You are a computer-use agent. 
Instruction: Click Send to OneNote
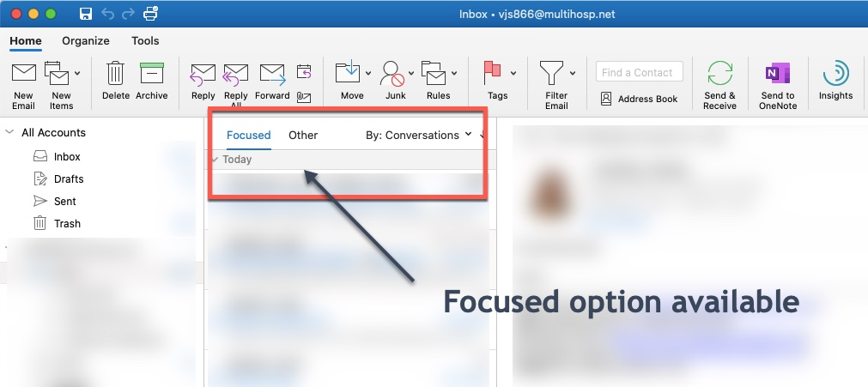(x=778, y=86)
